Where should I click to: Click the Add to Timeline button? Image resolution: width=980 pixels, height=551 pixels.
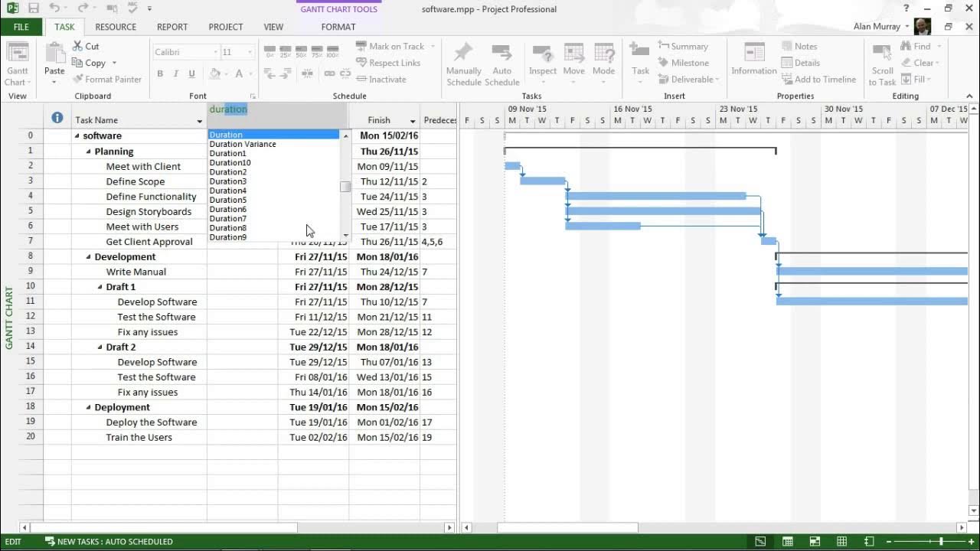click(820, 79)
